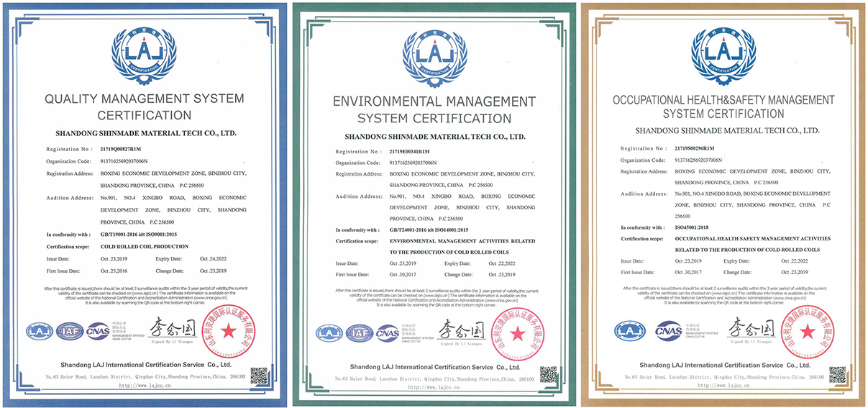Viewport: 868px width, 408px height.
Task: Click the CNAS logo on the Occupational Health&Safety certificate
Action: tap(669, 332)
